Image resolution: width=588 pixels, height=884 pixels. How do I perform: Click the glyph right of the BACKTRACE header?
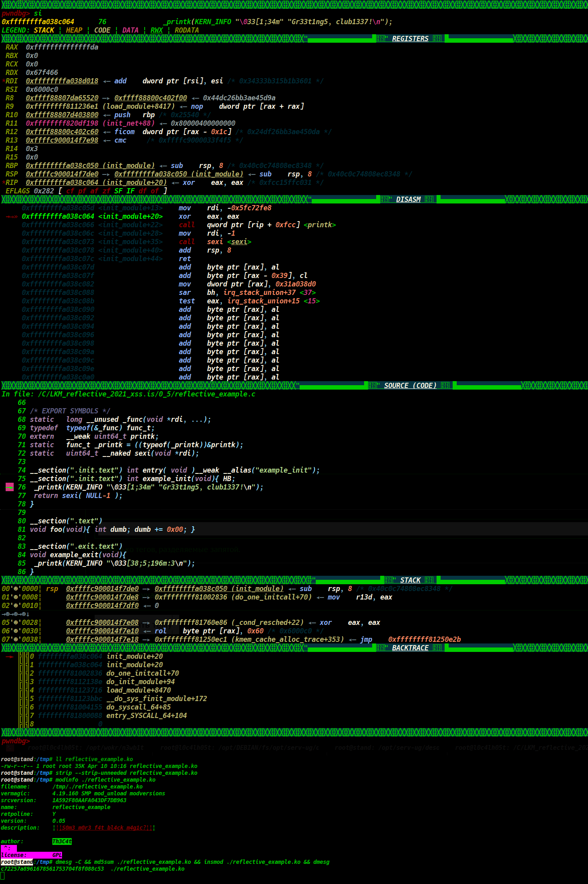click(x=437, y=648)
